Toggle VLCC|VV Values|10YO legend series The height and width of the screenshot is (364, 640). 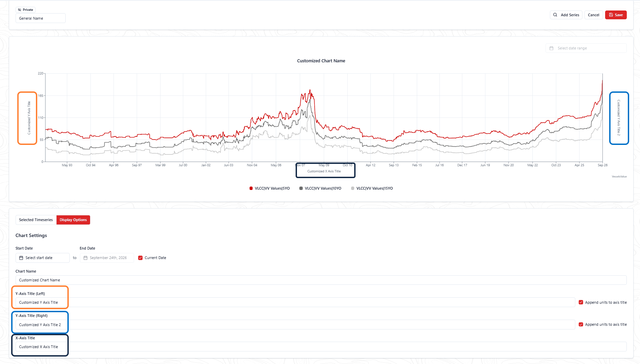pyautogui.click(x=320, y=188)
